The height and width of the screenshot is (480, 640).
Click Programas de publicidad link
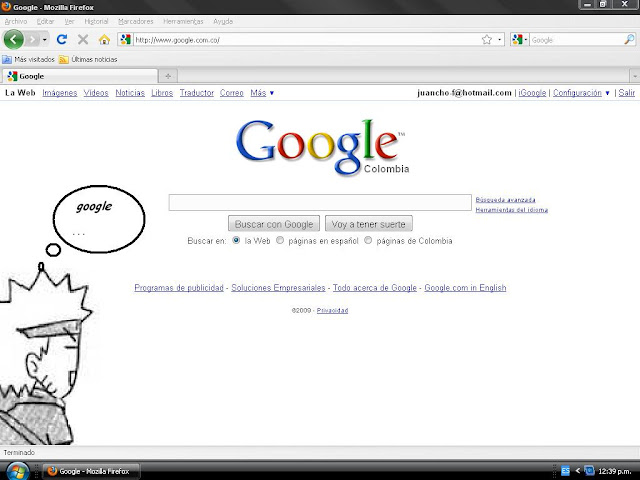click(x=179, y=288)
